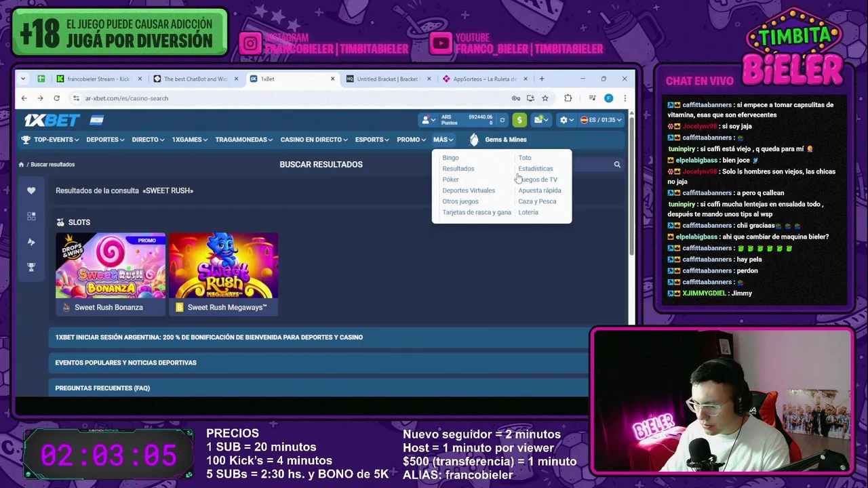This screenshot has height=488, width=868.
Task: Collapse the MÁS menu
Action: coord(443,140)
